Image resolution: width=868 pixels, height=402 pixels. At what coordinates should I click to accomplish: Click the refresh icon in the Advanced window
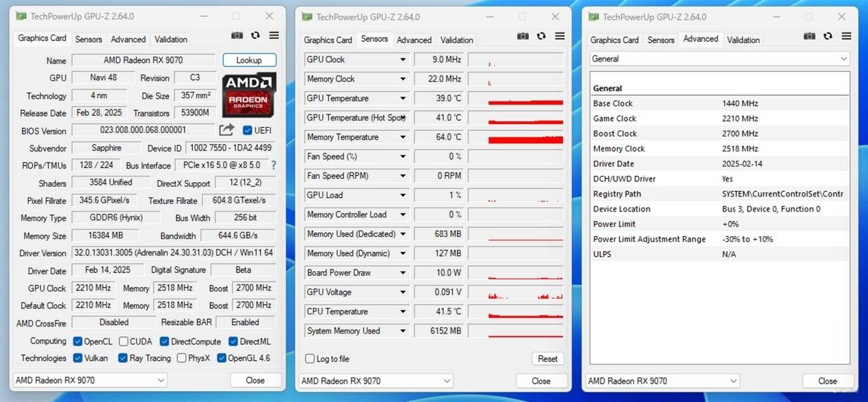(x=828, y=36)
